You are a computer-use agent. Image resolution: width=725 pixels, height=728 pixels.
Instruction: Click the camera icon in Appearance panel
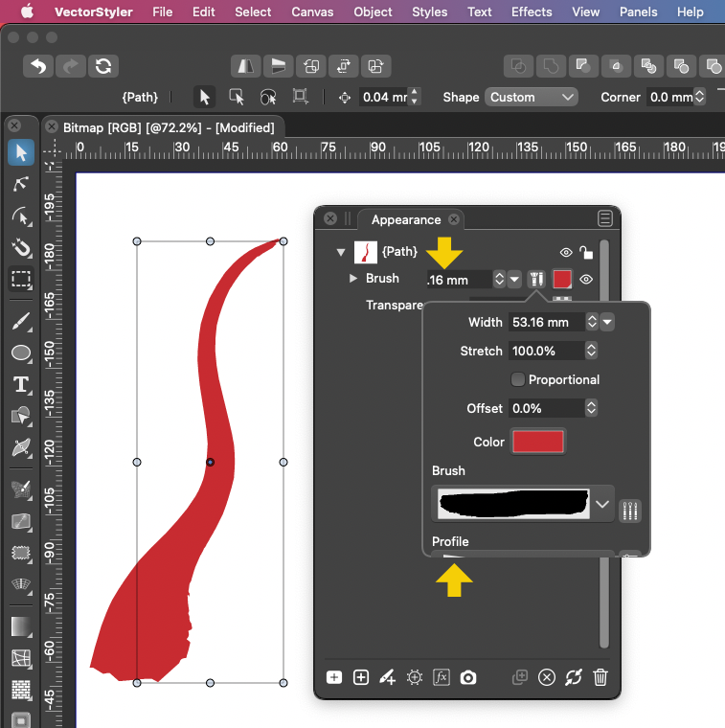point(468,677)
